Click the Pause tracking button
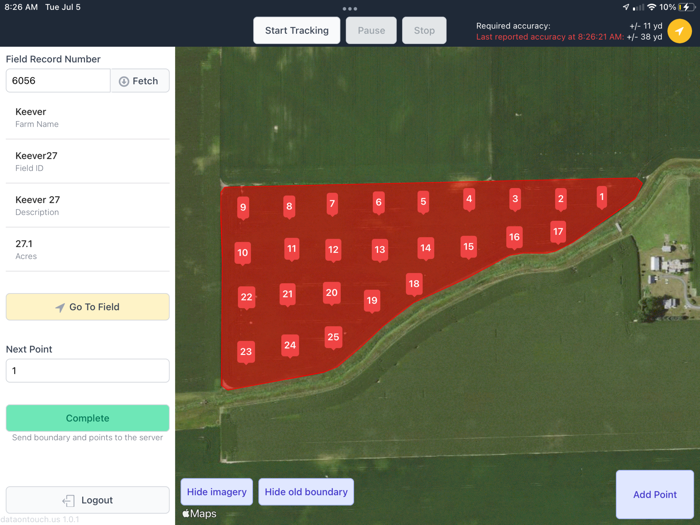This screenshot has width=700, height=525. tap(371, 31)
